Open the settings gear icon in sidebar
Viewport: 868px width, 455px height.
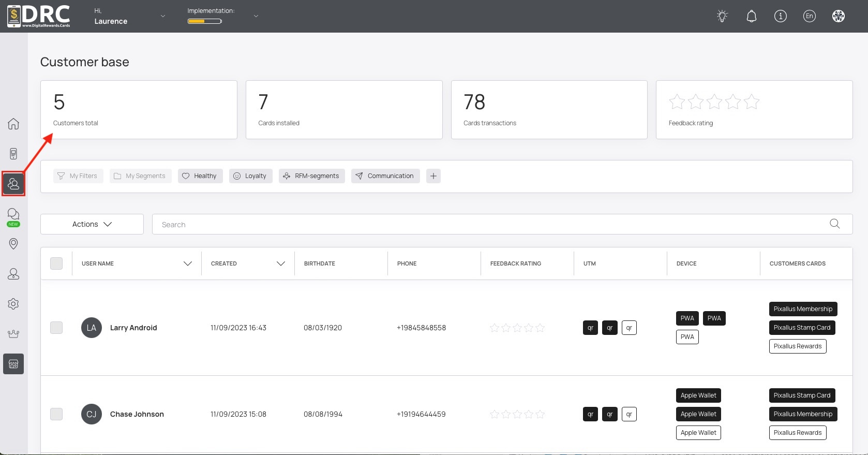click(x=13, y=304)
